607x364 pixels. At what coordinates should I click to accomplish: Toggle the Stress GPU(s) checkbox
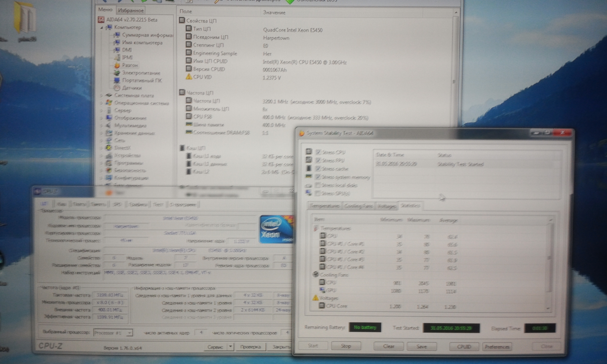(x=318, y=193)
